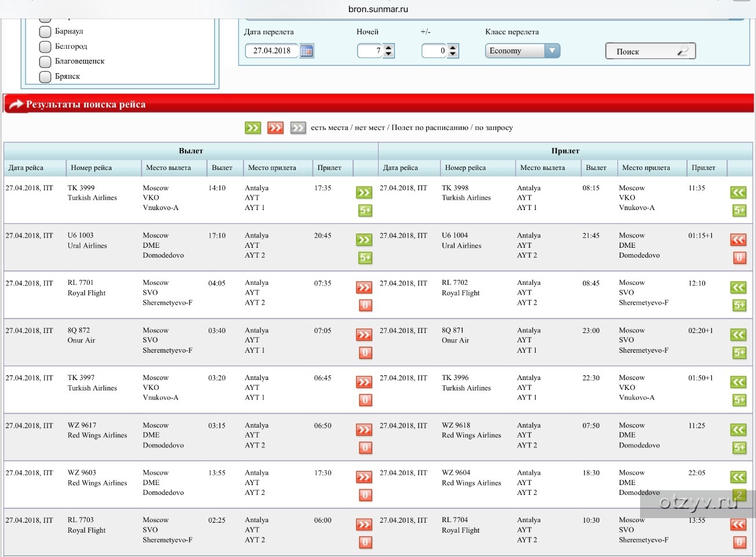
Task: Click the Прилет section header
Action: point(565,151)
